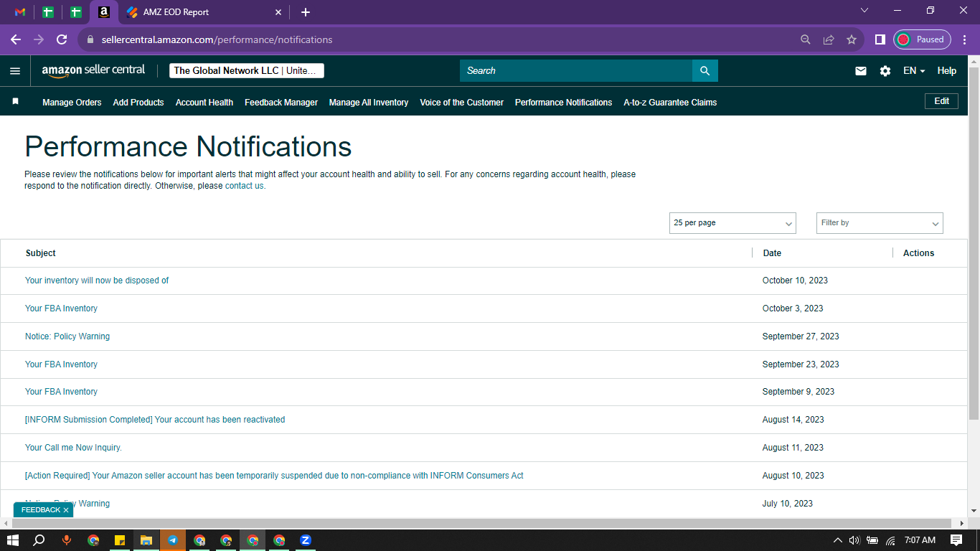The height and width of the screenshot is (551, 980).
Task: Open Voice of the Customer
Action: (462, 103)
